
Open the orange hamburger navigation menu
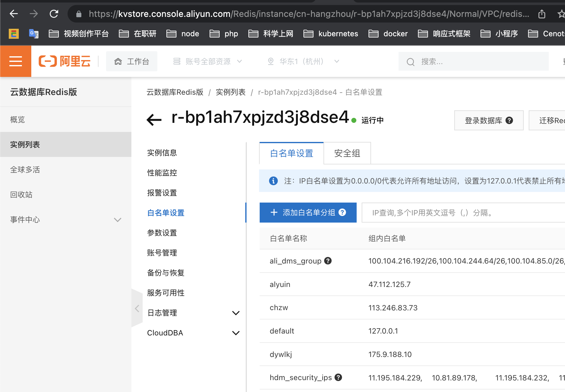pos(16,61)
